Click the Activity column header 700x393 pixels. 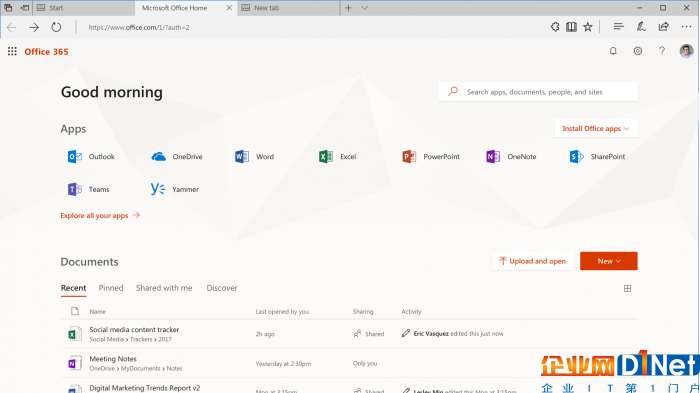pyautogui.click(x=411, y=312)
